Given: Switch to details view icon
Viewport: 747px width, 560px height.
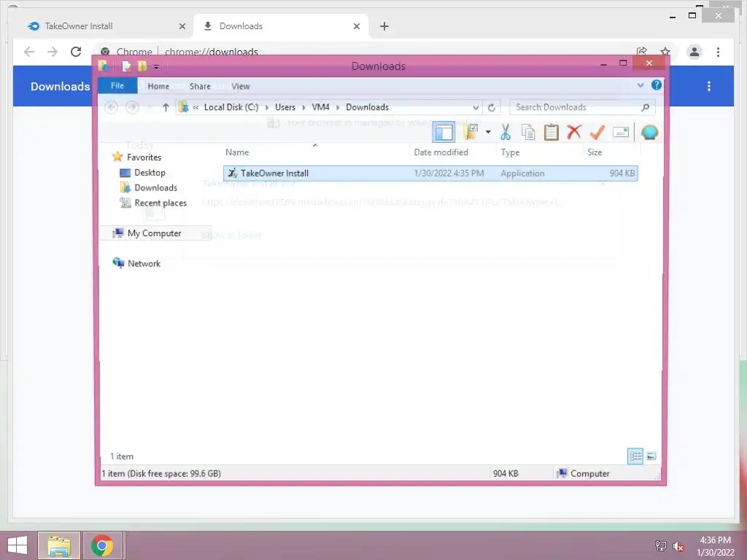Looking at the screenshot, I should 635,456.
